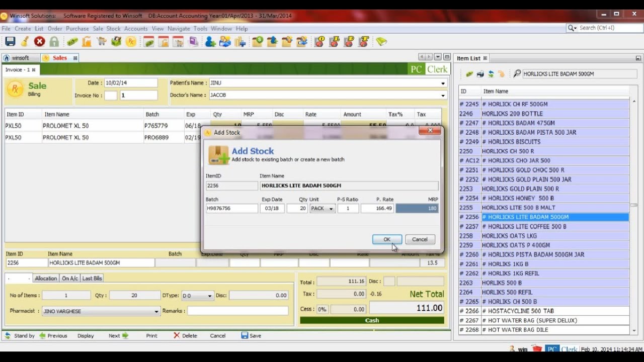644x362 pixels.
Task: Click the add person icon with plus
Action: 210,42
